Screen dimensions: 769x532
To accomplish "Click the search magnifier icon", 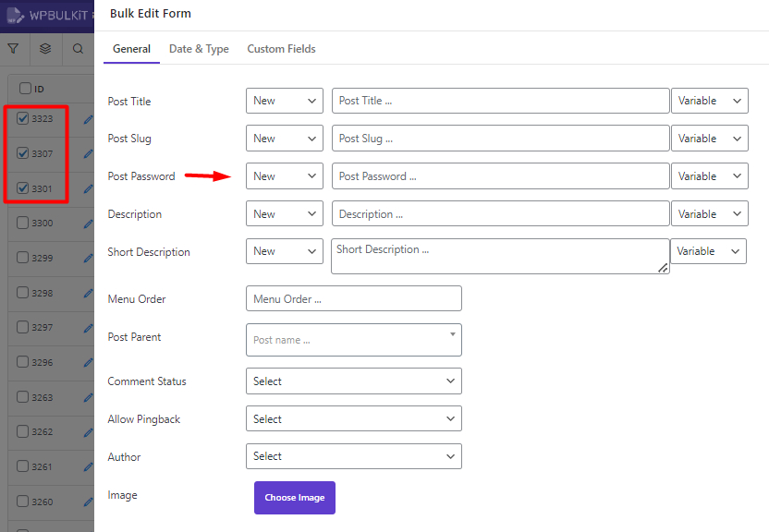I will (x=78, y=48).
